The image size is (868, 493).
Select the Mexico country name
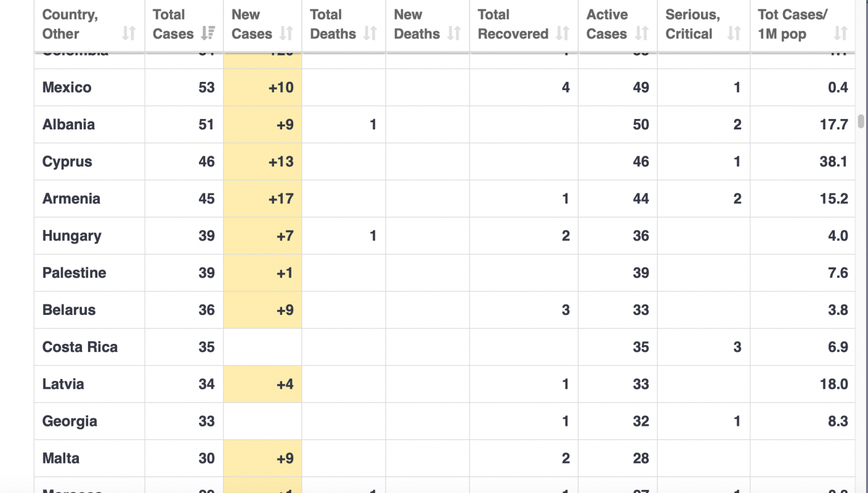click(67, 88)
